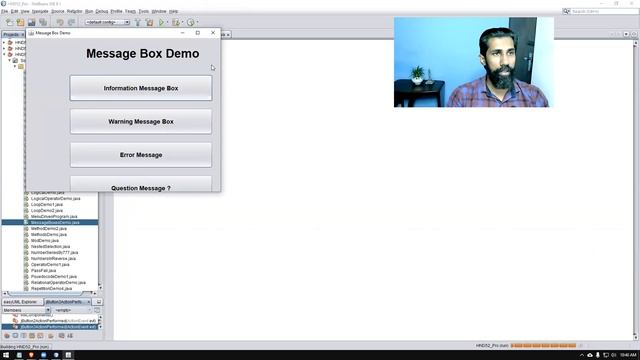The height and width of the screenshot is (360, 640).
Task: Expand the second project node in tree
Action: click(x=4, y=48)
